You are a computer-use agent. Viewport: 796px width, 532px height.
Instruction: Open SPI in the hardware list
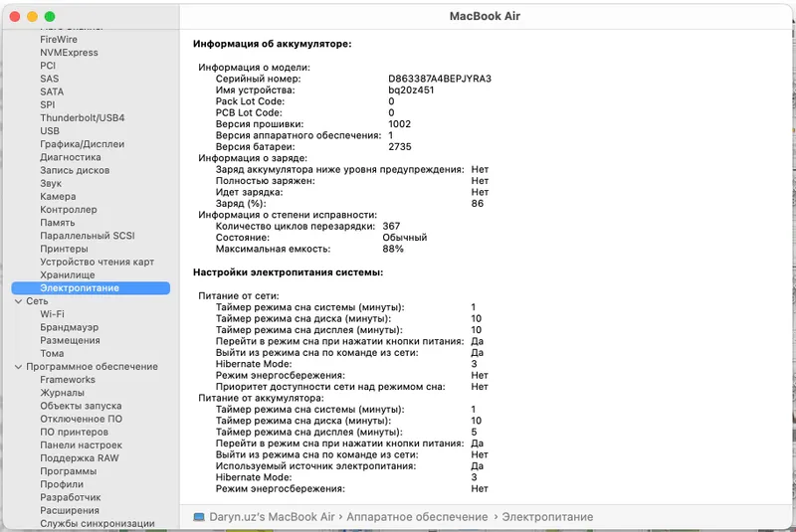coord(47,105)
